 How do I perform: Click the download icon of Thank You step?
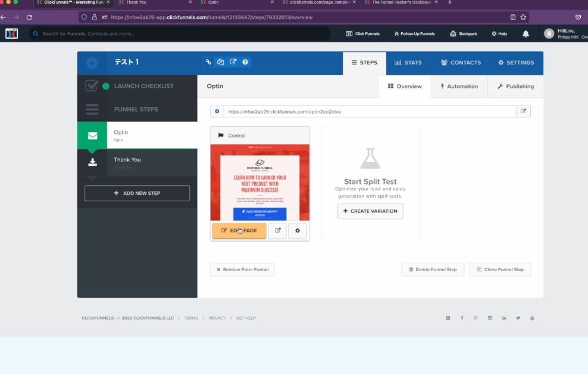[x=92, y=162]
